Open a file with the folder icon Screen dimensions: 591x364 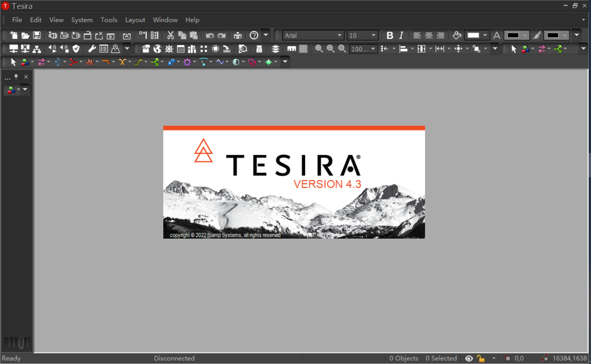25,35
